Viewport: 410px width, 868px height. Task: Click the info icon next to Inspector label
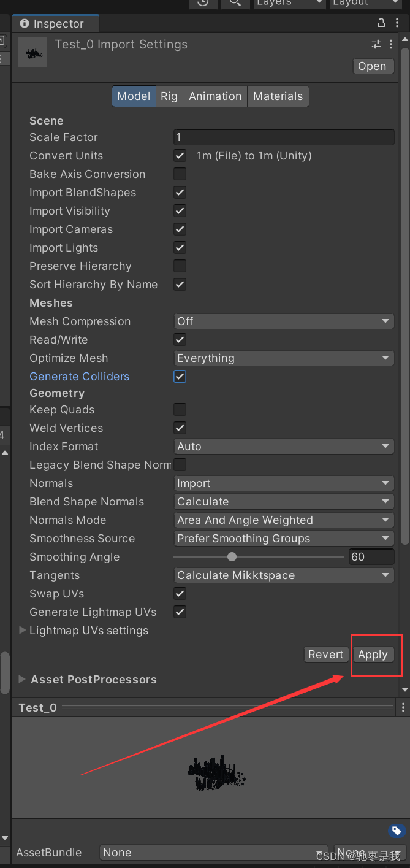24,23
